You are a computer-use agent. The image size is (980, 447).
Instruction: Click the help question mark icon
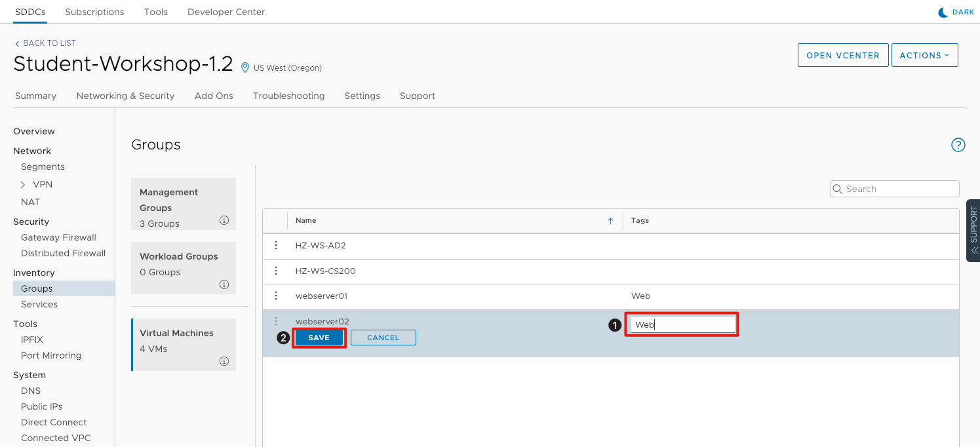click(958, 145)
